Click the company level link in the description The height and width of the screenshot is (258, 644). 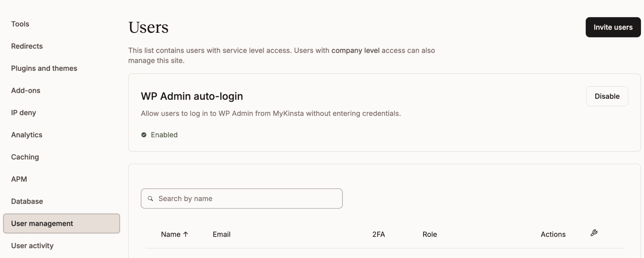[x=356, y=50]
